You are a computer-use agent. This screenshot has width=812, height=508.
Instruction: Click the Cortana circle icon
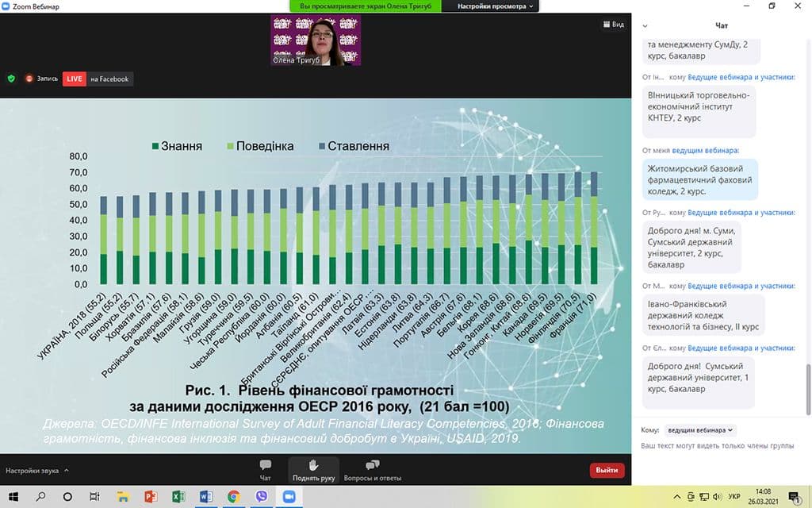[67, 497]
